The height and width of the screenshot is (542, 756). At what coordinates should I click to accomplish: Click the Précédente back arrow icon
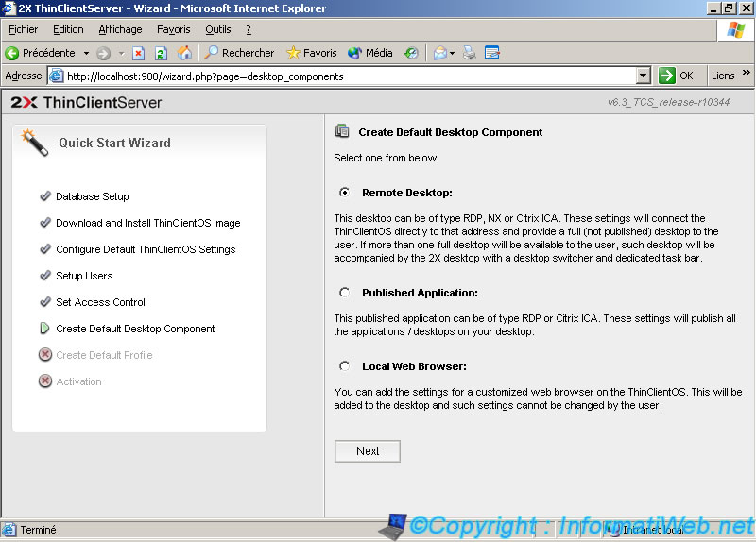pos(12,53)
